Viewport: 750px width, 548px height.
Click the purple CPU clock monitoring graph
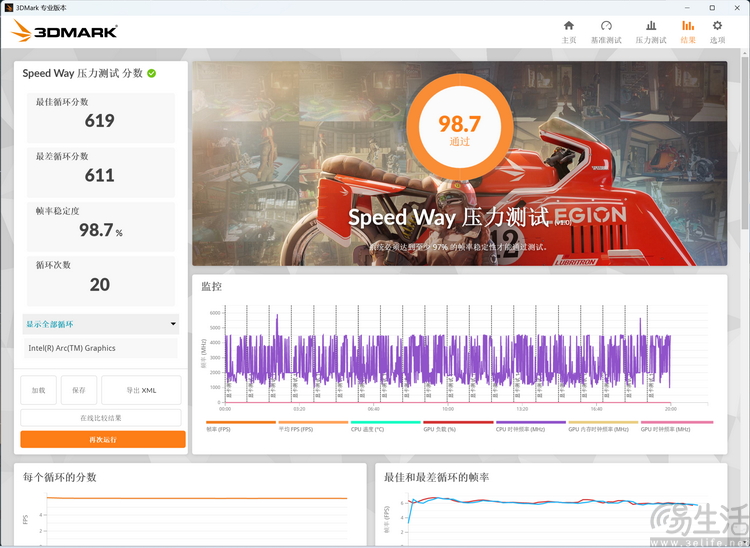pyautogui.click(x=447, y=361)
